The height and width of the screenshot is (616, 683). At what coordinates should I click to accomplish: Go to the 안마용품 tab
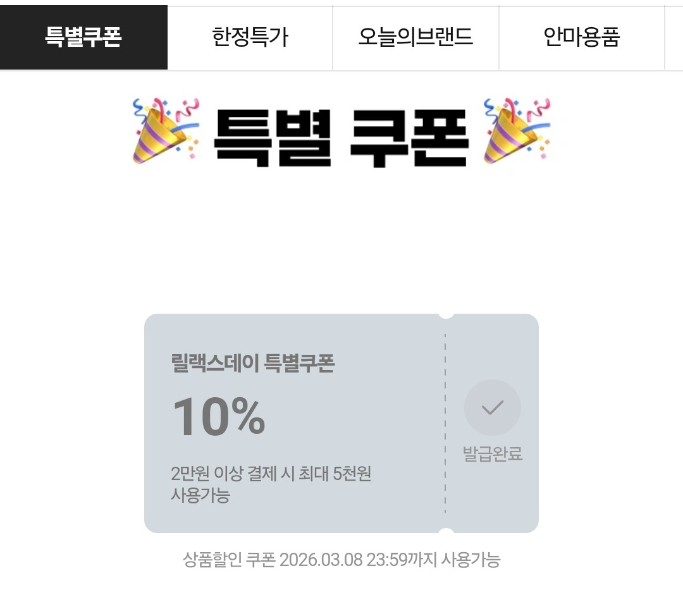581,38
